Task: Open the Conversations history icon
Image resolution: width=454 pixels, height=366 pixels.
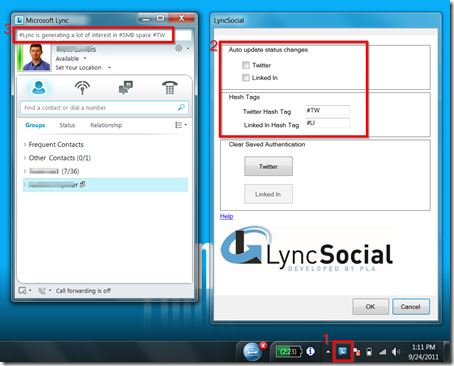Action: pos(126,88)
